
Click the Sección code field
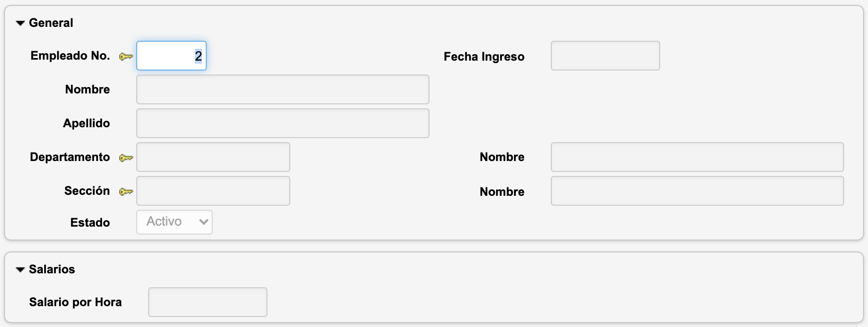point(213,191)
